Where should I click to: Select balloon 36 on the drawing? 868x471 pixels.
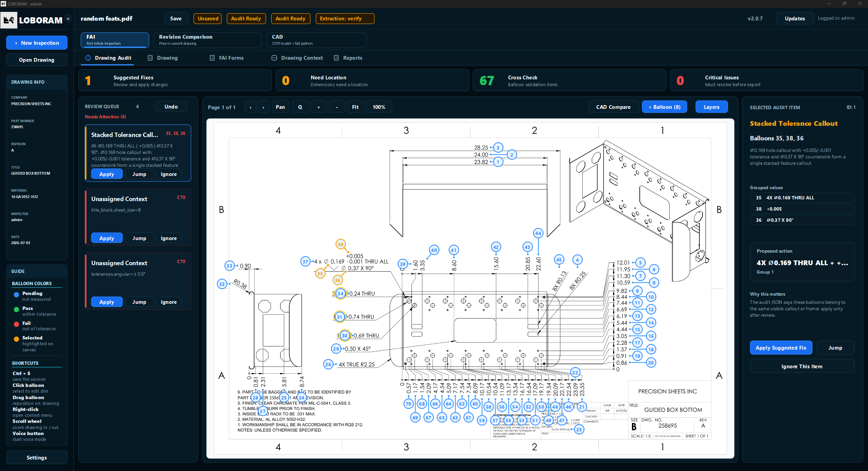click(x=337, y=280)
